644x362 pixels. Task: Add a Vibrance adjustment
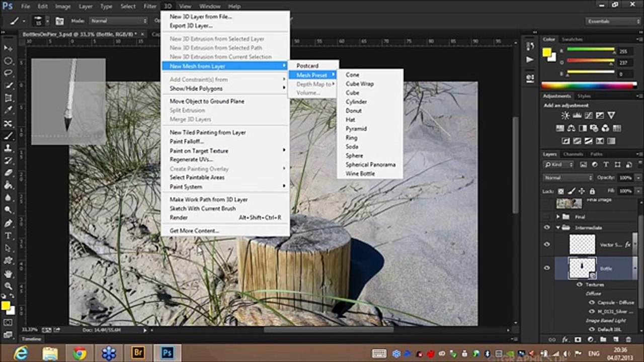(x=611, y=116)
